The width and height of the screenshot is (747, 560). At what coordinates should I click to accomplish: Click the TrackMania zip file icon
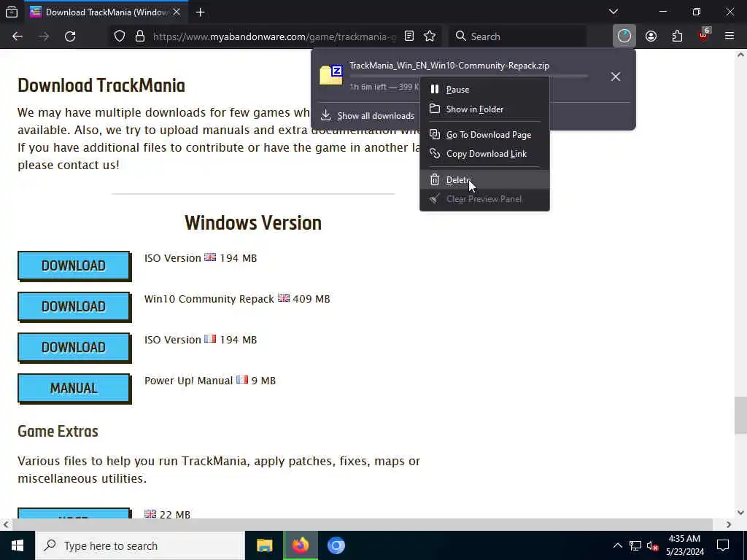(331, 75)
